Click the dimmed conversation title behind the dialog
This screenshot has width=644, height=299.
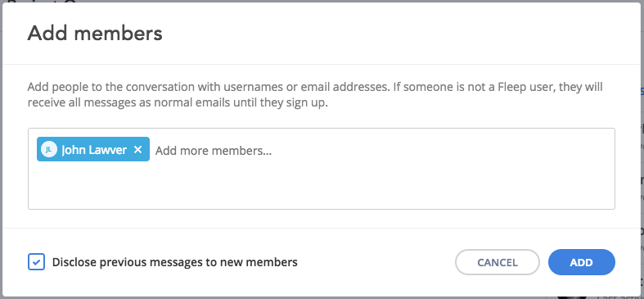tap(41, 2)
